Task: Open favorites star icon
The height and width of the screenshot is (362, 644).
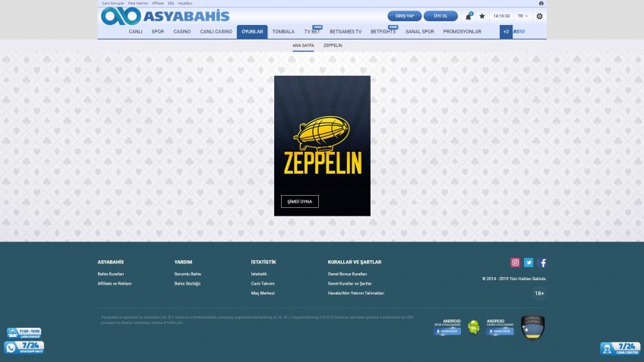Action: coord(482,16)
